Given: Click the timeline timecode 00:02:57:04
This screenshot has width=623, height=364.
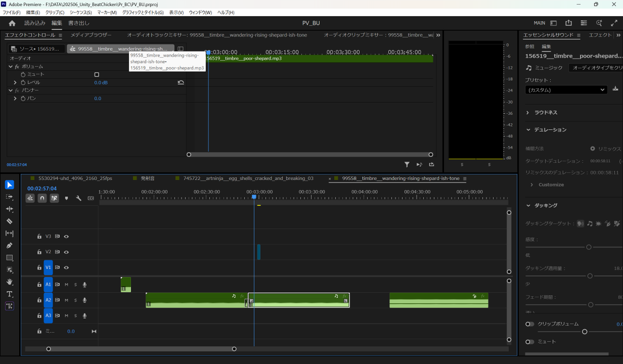Looking at the screenshot, I should point(42,188).
